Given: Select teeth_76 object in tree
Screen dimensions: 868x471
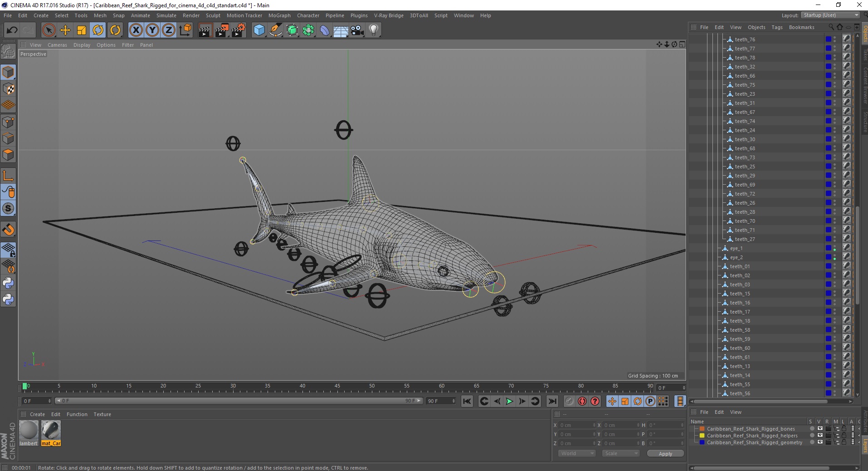Looking at the screenshot, I should tap(745, 39).
